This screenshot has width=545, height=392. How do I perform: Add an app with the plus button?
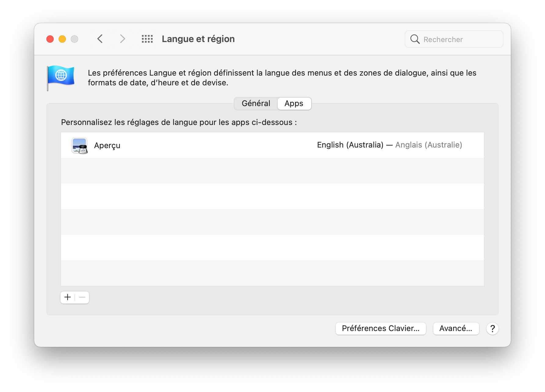click(x=68, y=297)
